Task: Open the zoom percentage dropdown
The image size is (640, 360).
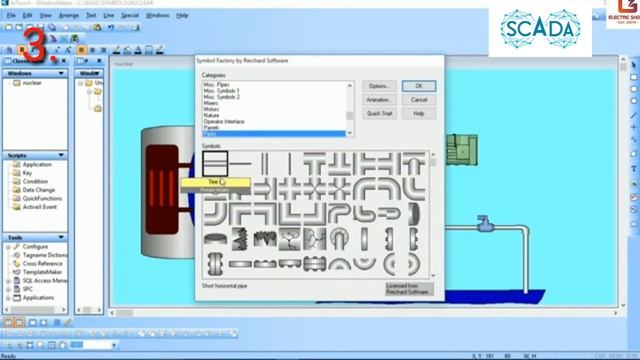Action: pyautogui.click(x=114, y=345)
